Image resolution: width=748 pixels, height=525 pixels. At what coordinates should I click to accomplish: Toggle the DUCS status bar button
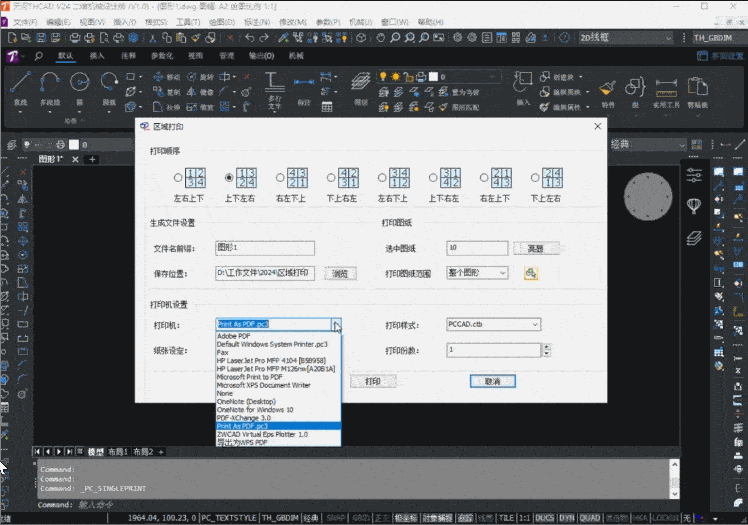tap(544, 518)
